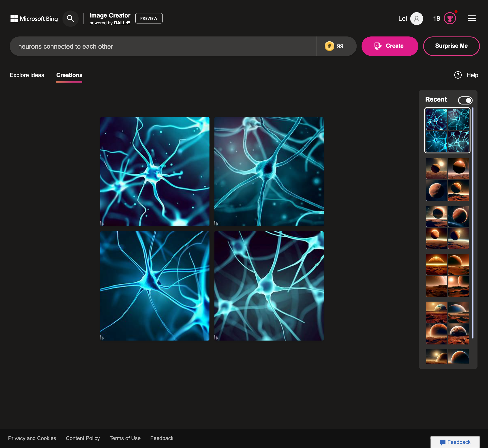Screen dimensions: 488x448
Task: Open Help via the question mark icon
Action: click(x=458, y=75)
